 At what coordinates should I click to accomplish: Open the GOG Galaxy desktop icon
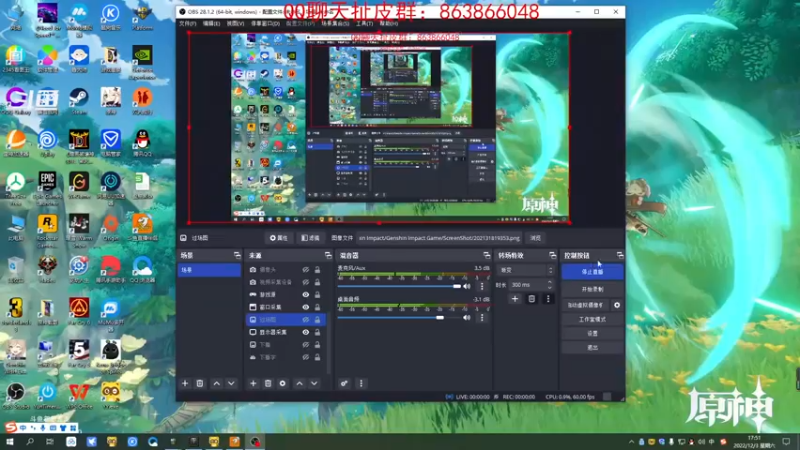pos(16,101)
